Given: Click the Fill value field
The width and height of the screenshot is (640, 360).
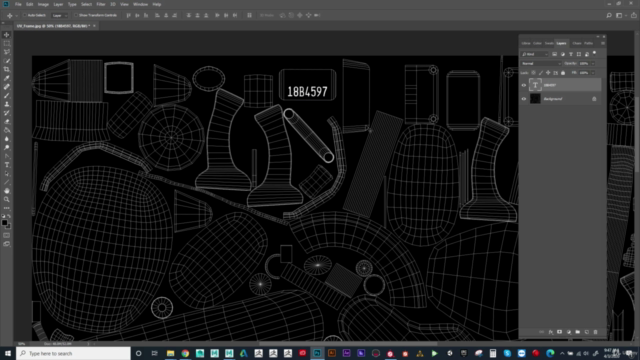Looking at the screenshot, I should click(584, 73).
